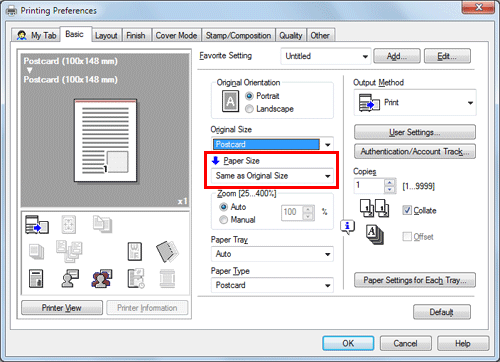Click the blue information speech bubble icon

(x=347, y=227)
